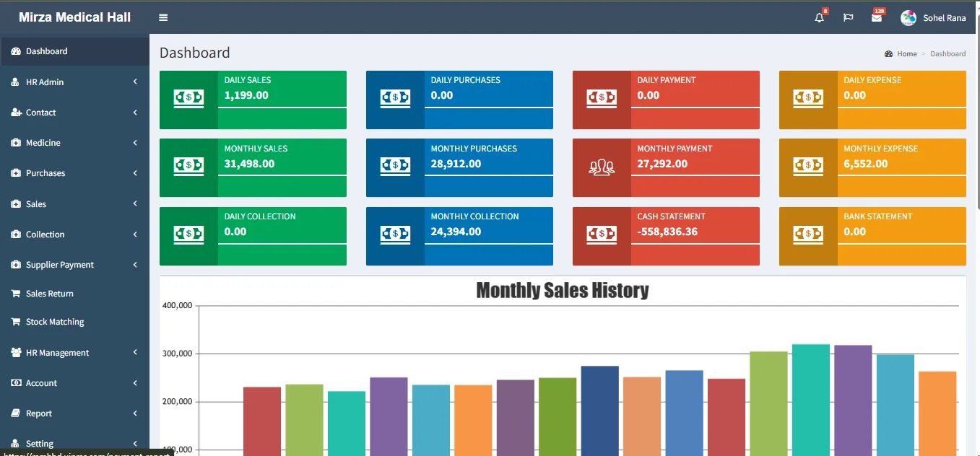980x456 pixels.
Task: Expand the Report chevron
Action: (x=135, y=413)
